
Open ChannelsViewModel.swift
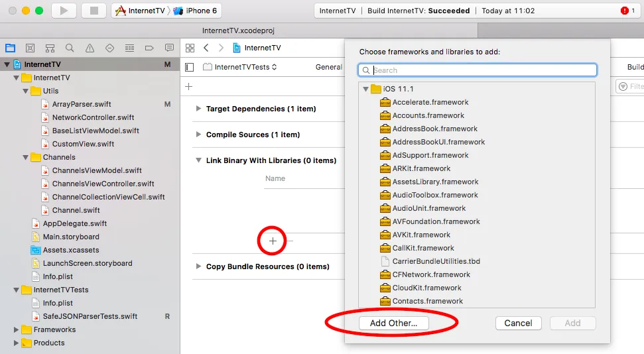tap(97, 170)
